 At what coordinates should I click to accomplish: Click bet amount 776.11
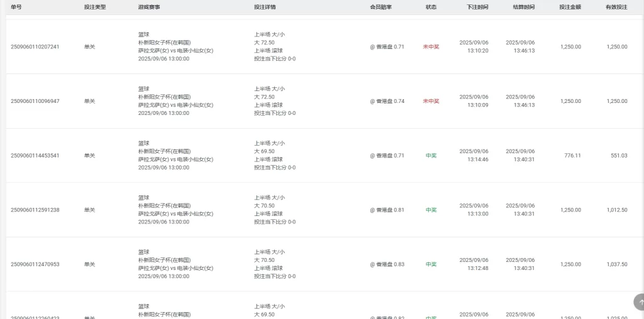click(x=572, y=155)
